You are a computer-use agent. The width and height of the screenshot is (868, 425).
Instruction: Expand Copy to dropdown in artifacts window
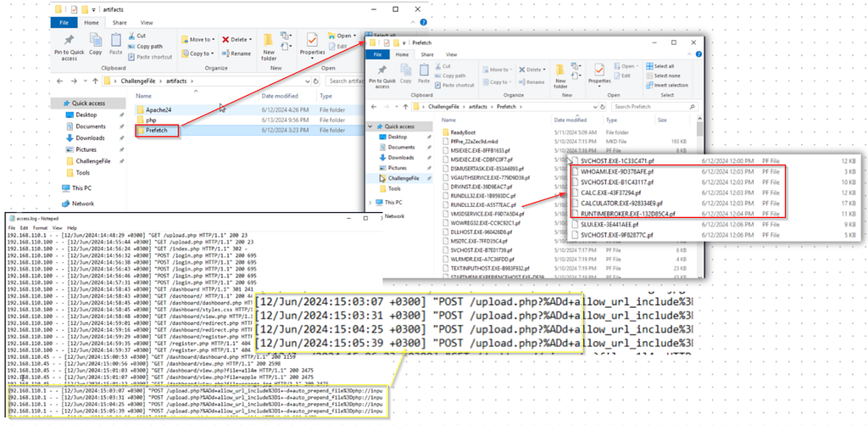pos(214,53)
